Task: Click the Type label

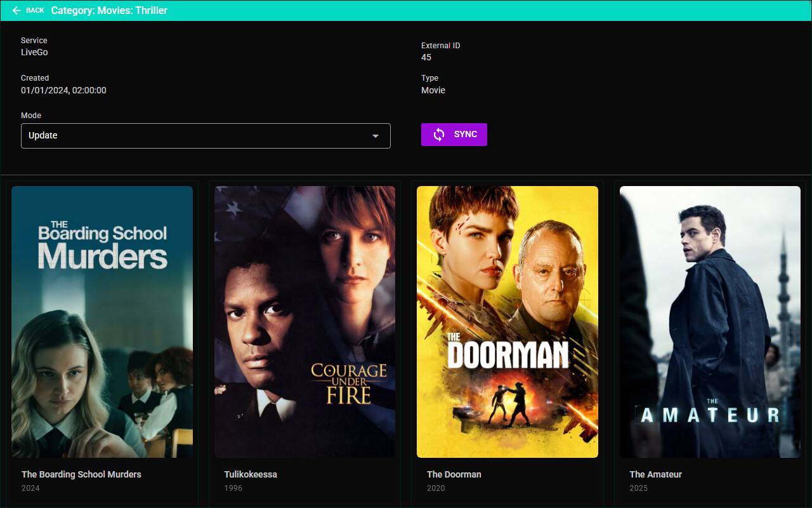Action: coord(429,78)
